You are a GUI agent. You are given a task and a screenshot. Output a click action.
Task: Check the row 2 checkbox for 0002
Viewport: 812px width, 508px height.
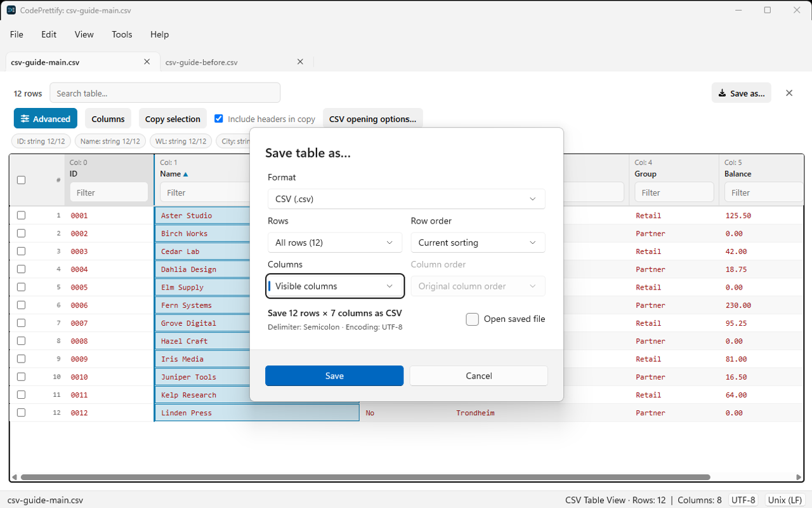21,233
